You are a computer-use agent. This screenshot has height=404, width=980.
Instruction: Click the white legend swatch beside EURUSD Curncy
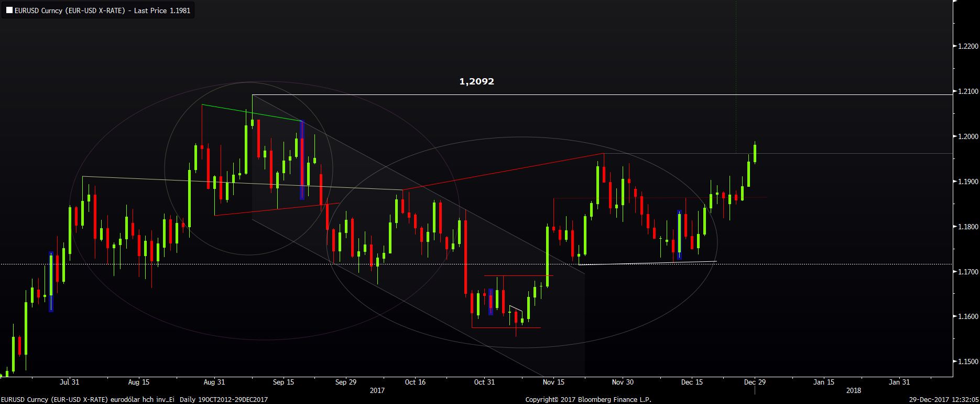pyautogui.click(x=9, y=10)
